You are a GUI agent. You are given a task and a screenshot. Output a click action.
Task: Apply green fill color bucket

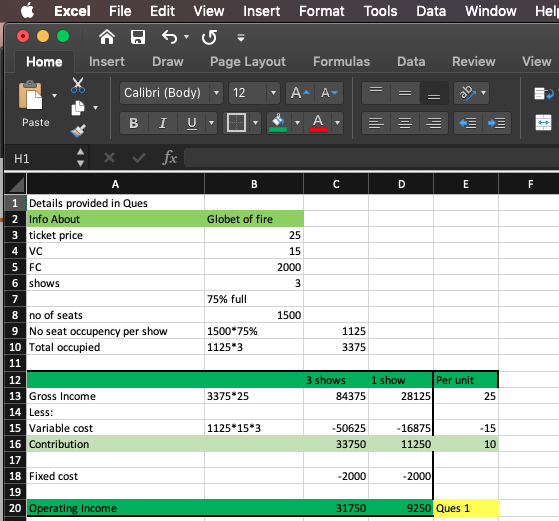278,123
